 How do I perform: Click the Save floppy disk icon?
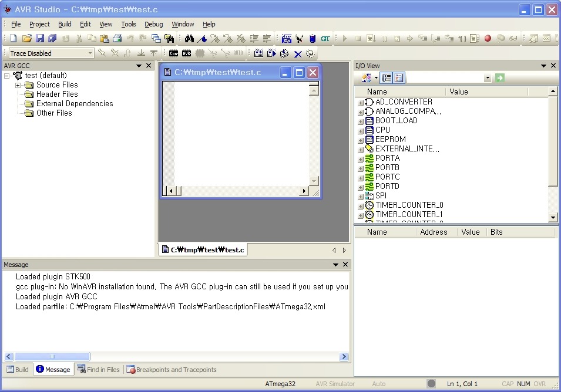pos(39,39)
